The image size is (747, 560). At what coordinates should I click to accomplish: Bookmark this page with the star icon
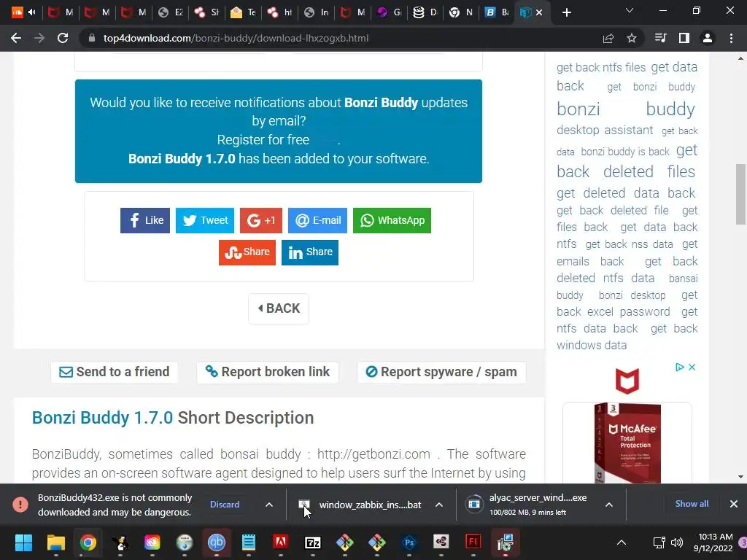632,38
